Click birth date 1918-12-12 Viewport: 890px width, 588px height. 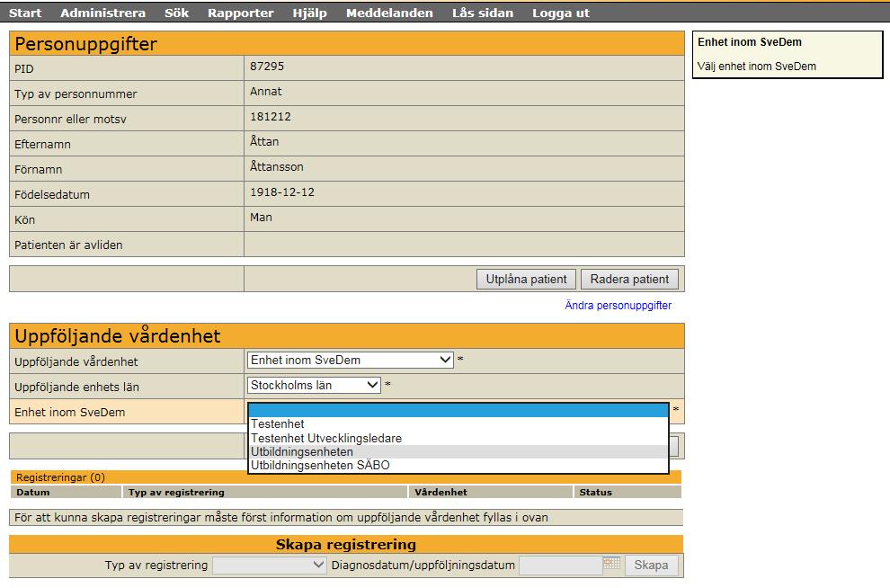282,192
